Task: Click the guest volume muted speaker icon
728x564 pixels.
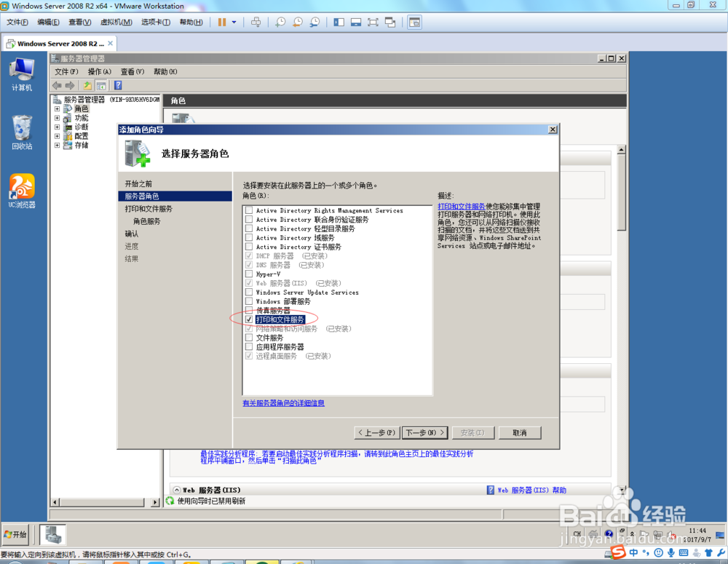Action: (x=672, y=535)
